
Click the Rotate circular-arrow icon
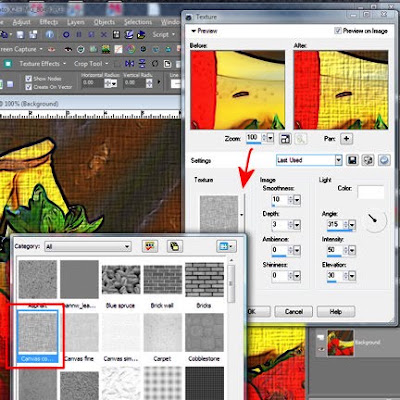tap(155, 64)
